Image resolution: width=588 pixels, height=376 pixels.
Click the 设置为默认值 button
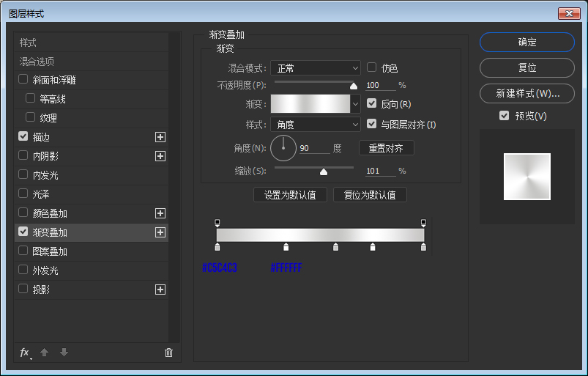point(290,195)
